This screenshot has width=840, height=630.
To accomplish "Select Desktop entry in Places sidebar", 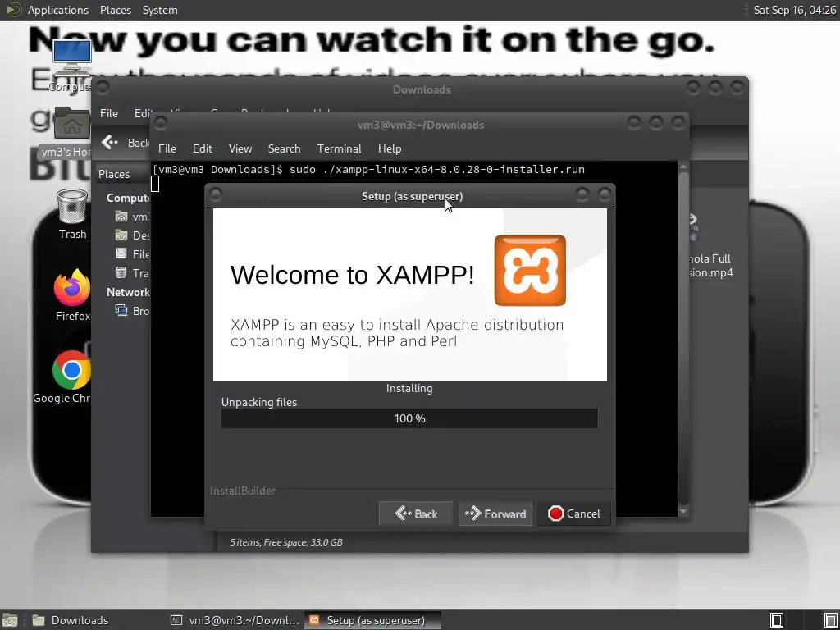I will [132, 235].
